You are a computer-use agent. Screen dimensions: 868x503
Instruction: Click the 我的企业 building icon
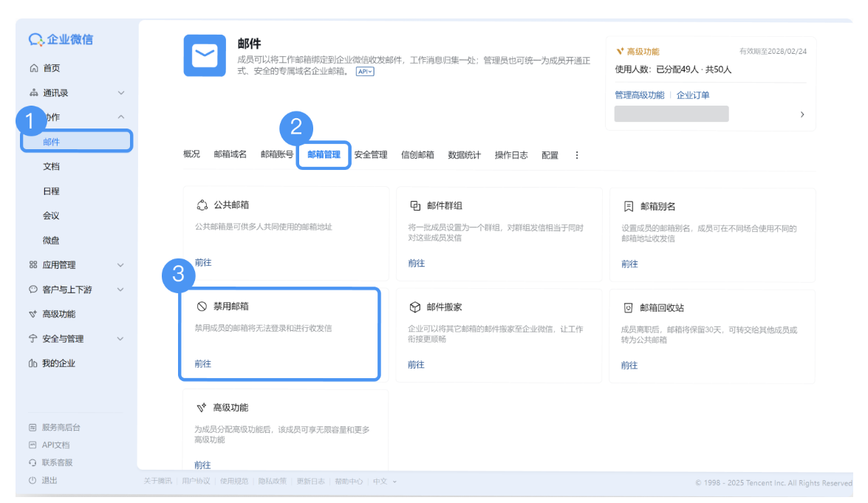tap(33, 363)
